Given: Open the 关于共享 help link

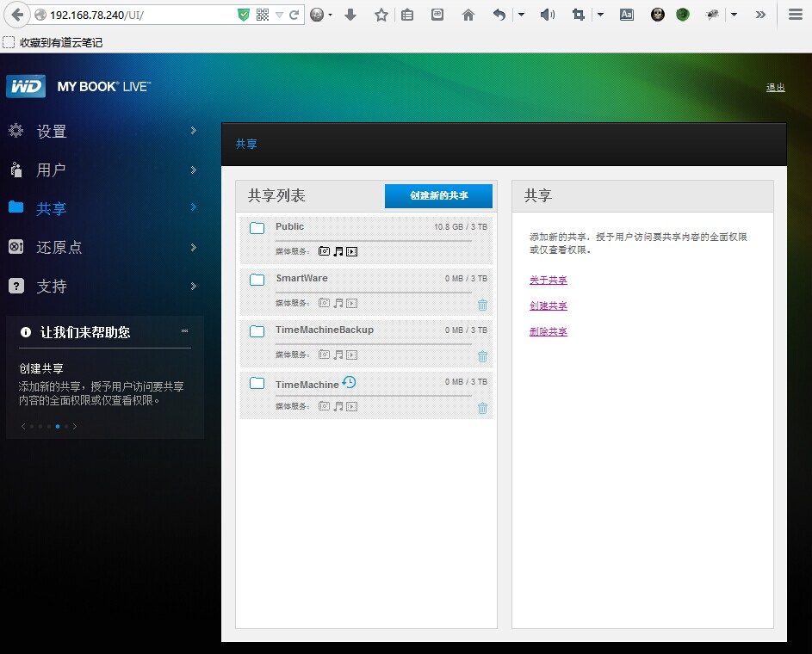Looking at the screenshot, I should (x=549, y=280).
